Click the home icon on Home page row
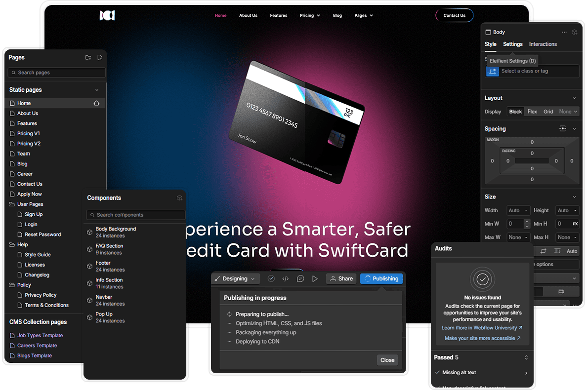 point(96,103)
